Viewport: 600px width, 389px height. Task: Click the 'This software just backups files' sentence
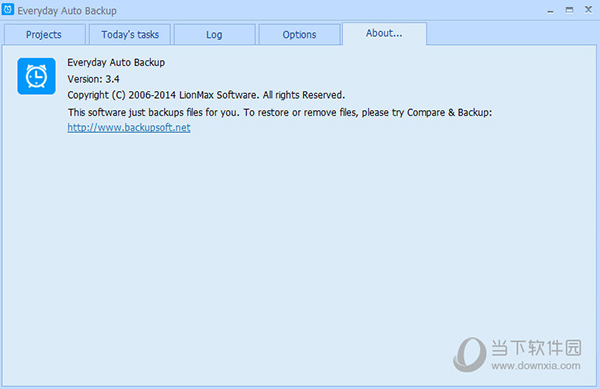click(x=280, y=112)
